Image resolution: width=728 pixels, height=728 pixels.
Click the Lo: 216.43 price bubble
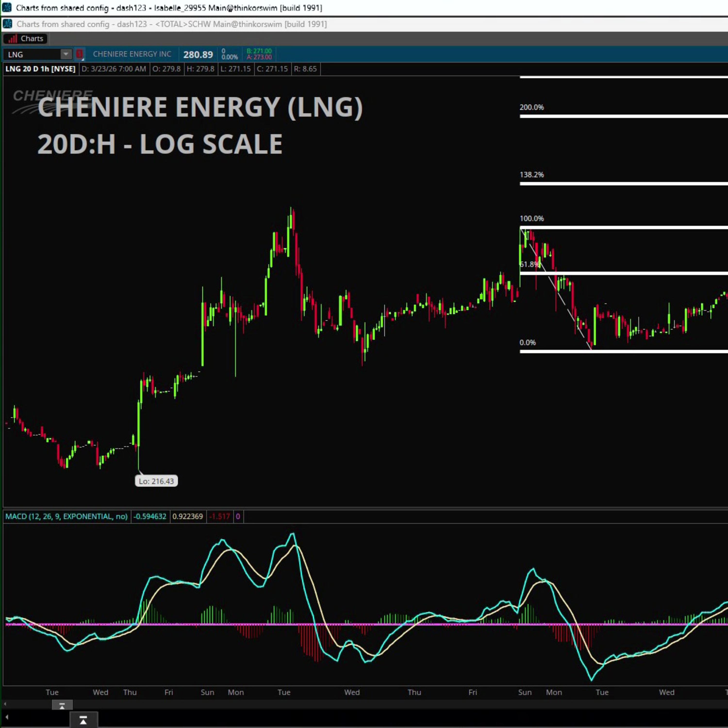[156, 481]
